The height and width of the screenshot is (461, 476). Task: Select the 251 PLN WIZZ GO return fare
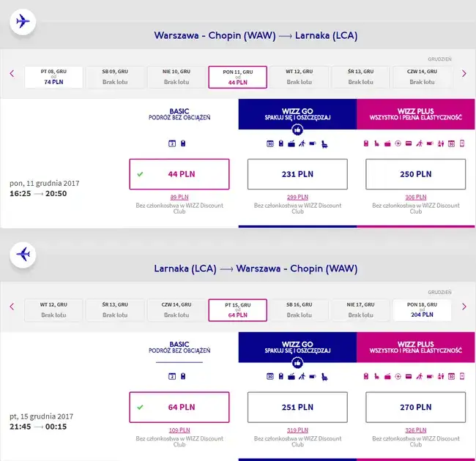297,407
